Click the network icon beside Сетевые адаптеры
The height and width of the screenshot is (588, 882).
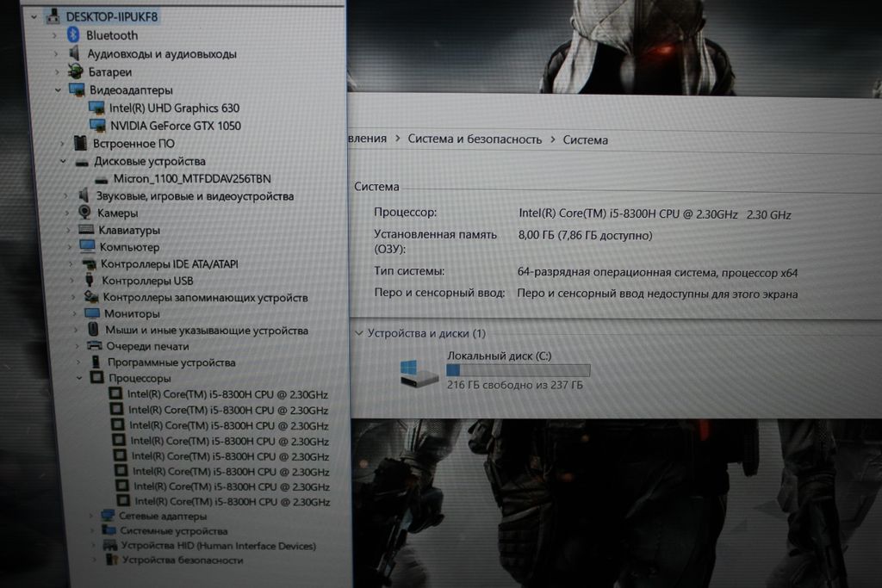point(108,516)
